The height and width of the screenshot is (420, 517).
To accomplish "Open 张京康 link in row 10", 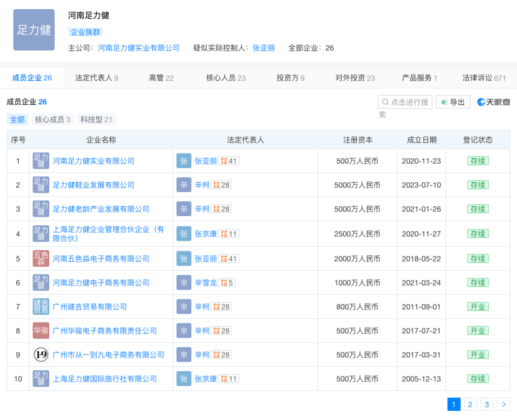I will pos(206,379).
